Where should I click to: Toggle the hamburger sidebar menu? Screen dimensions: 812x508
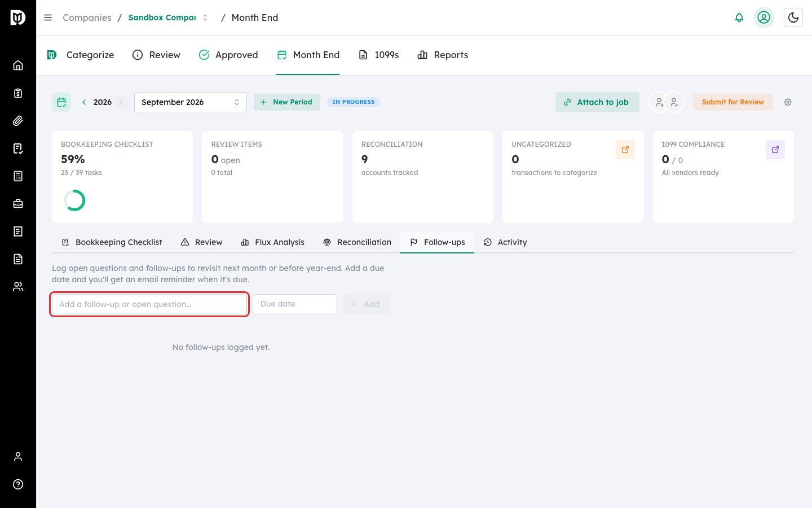[x=48, y=17]
